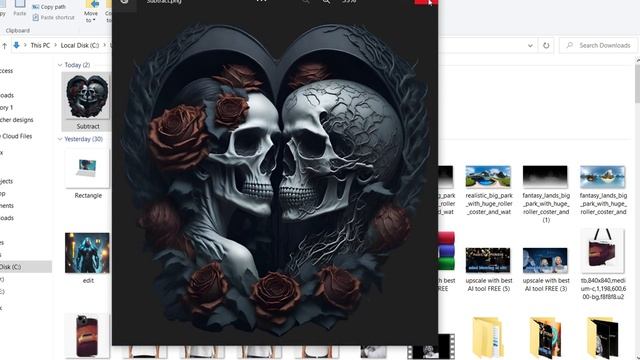Click the blue Downloads arrow icon in address bar
Viewport: 640px width, 360px height.
point(16,45)
